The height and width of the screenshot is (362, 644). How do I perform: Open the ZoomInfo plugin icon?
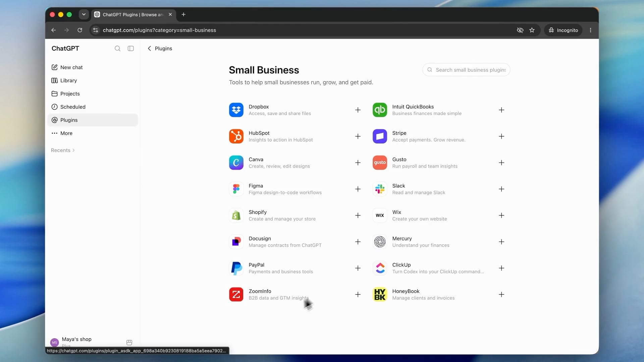236,295
